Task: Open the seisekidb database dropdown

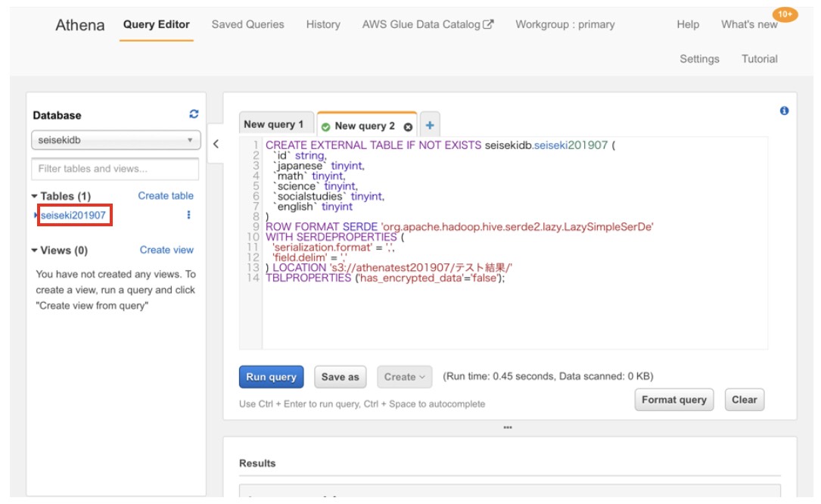Action: pos(116,141)
